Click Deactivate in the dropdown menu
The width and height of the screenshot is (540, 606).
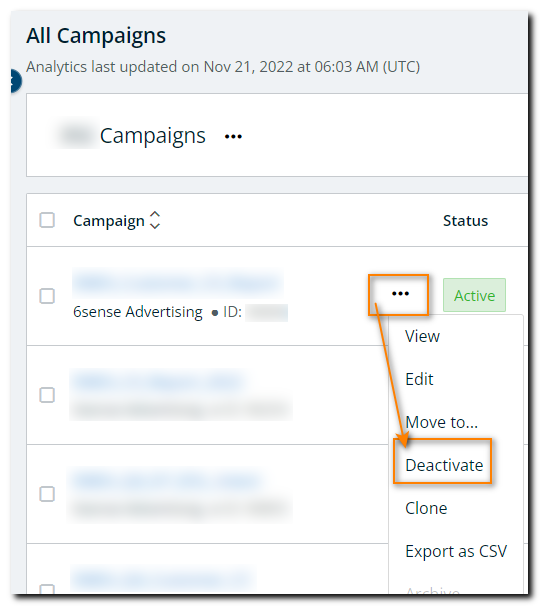coord(444,465)
